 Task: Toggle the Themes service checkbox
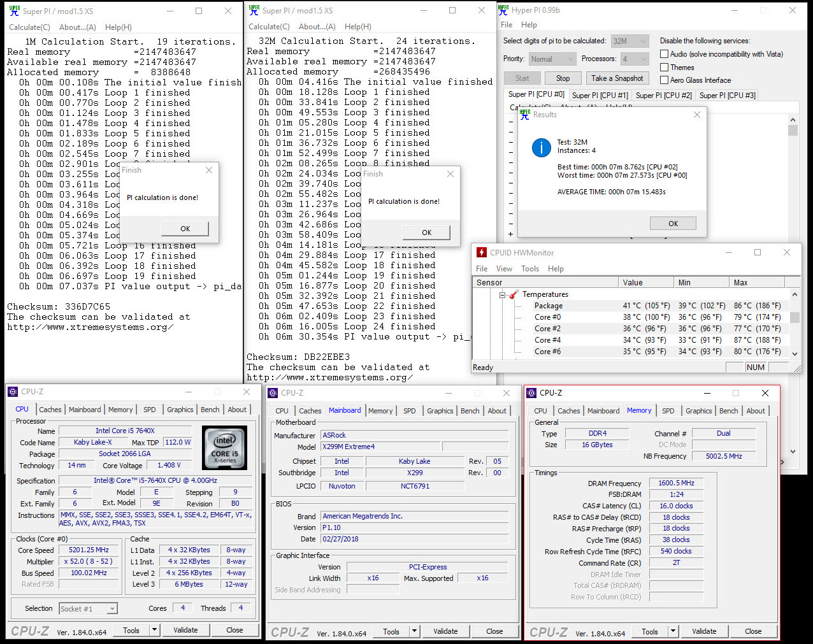[665, 67]
